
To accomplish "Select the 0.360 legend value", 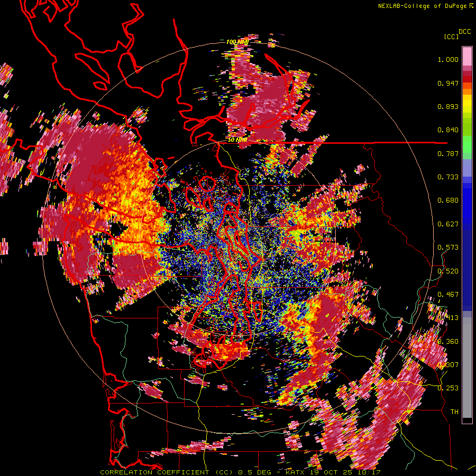I will (x=448, y=342).
